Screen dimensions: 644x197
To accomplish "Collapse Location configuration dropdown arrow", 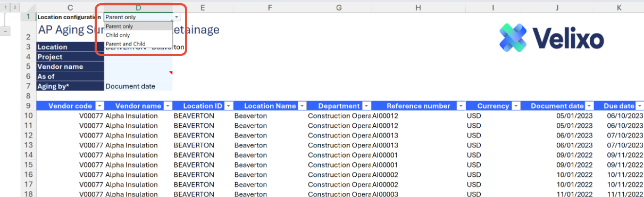I will point(177,17).
